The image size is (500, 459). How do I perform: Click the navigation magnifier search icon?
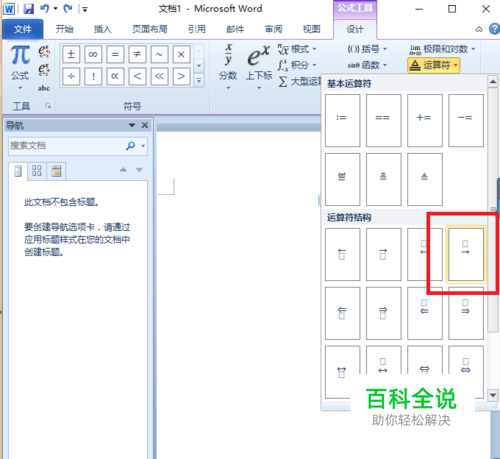130,146
